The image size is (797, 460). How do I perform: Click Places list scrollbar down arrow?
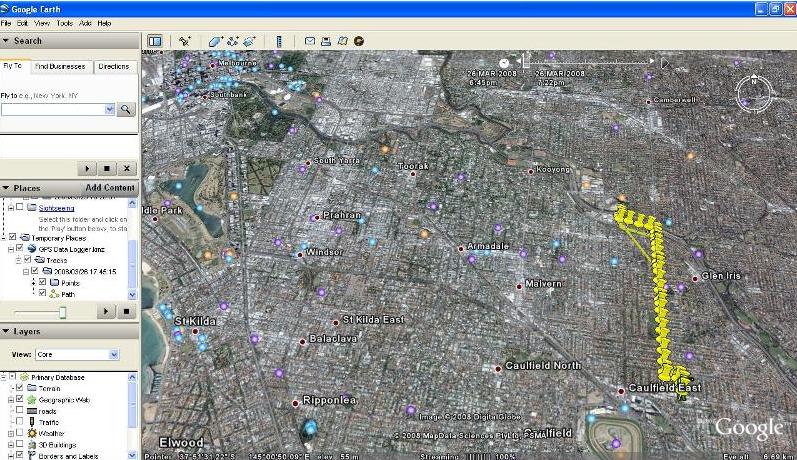[132, 295]
